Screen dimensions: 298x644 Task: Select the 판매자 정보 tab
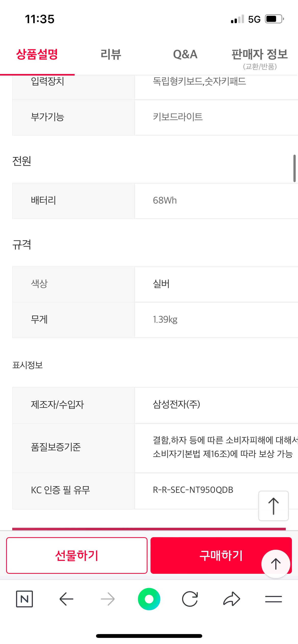click(x=260, y=58)
